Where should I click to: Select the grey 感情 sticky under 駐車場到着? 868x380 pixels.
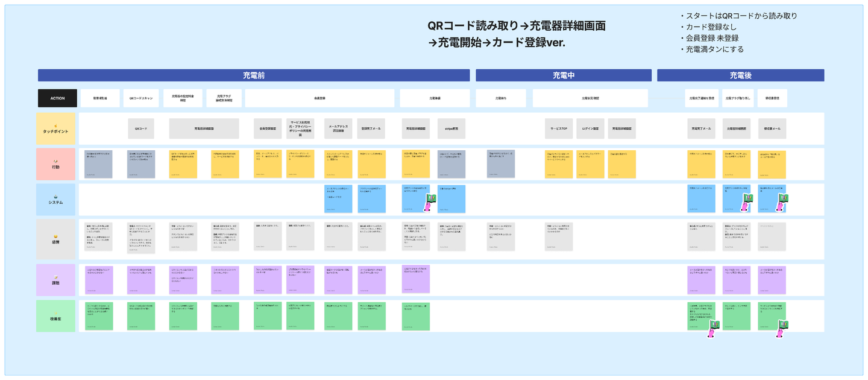pos(98,236)
